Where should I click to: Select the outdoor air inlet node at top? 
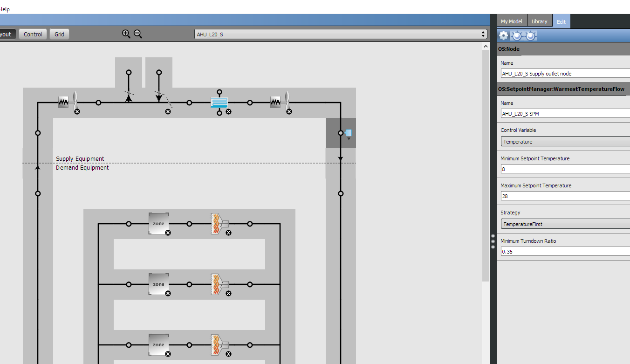click(159, 72)
